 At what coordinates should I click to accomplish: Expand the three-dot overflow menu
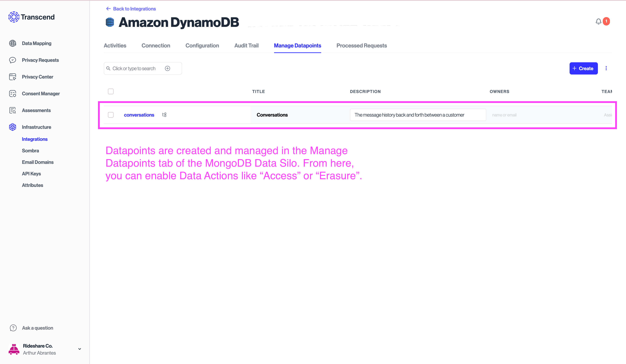(606, 68)
